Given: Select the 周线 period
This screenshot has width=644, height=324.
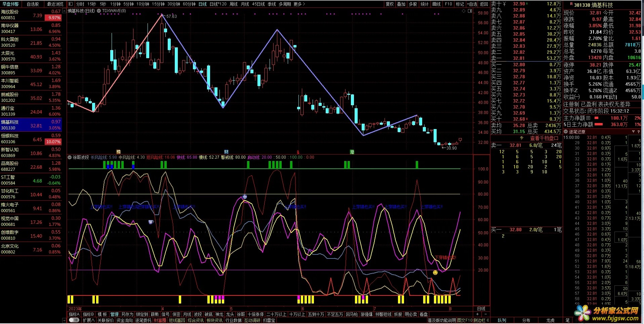Looking at the screenshot, I should tap(234, 4).
